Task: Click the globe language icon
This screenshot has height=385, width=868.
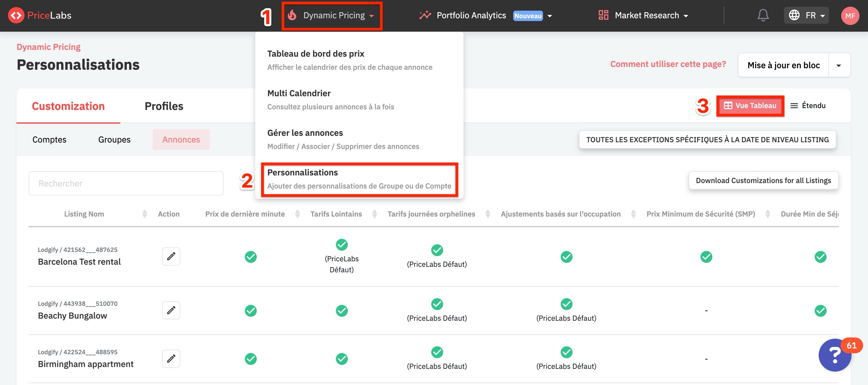Action: tap(794, 15)
